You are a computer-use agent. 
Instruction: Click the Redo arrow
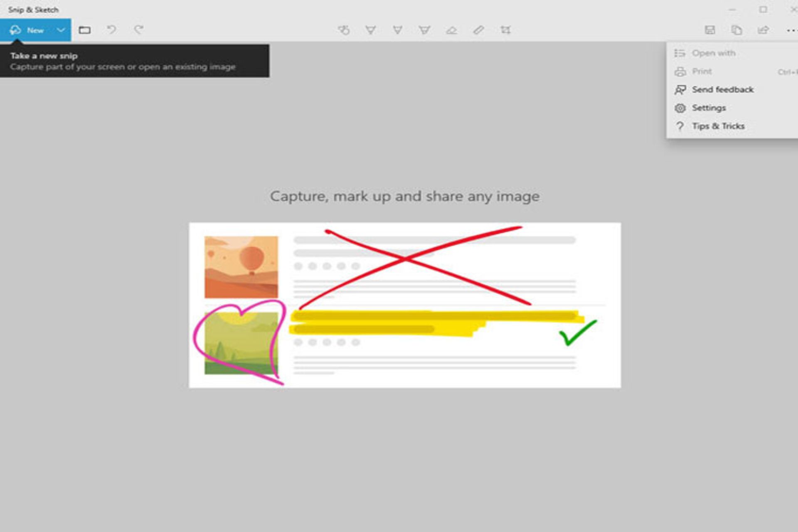coord(138,30)
